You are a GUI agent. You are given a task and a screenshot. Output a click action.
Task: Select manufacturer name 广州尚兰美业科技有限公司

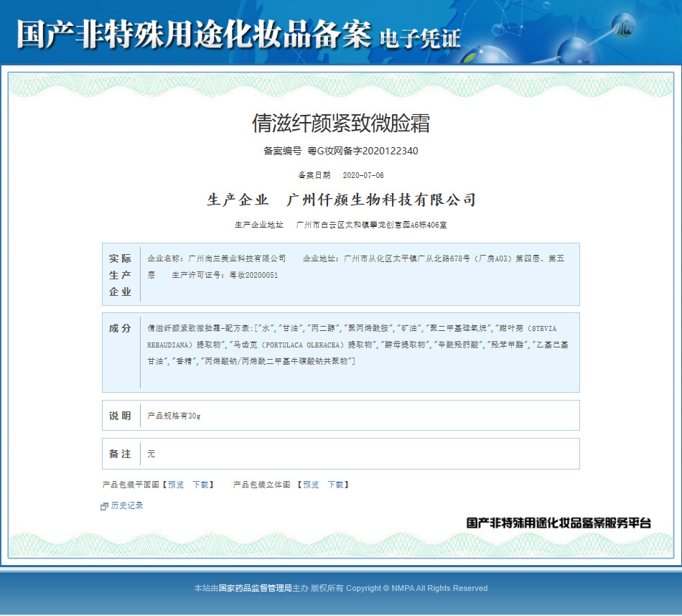pyautogui.click(x=237, y=258)
